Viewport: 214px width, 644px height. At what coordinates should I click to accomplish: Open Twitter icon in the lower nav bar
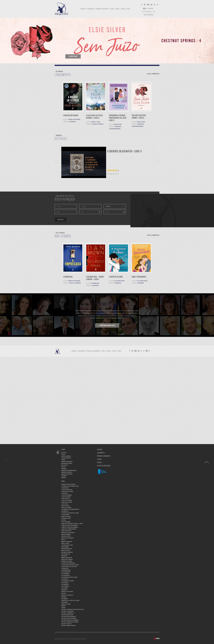pos(132,351)
